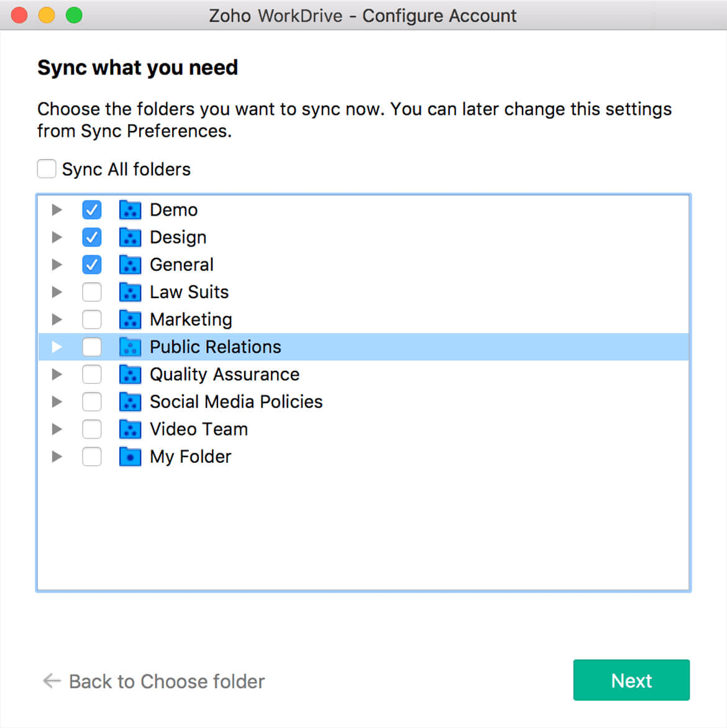Image resolution: width=727 pixels, height=728 pixels.
Task: Go back to Choose folder
Action: [x=167, y=681]
